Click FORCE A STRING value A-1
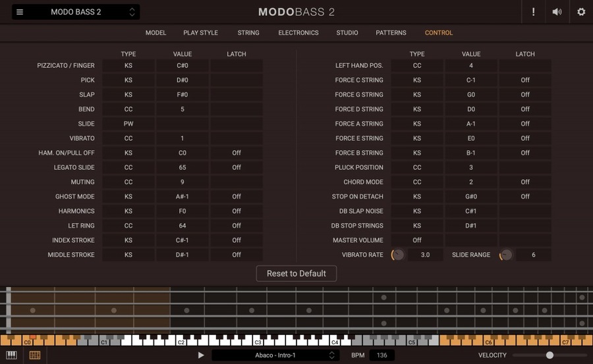593x364 pixels. (471, 124)
